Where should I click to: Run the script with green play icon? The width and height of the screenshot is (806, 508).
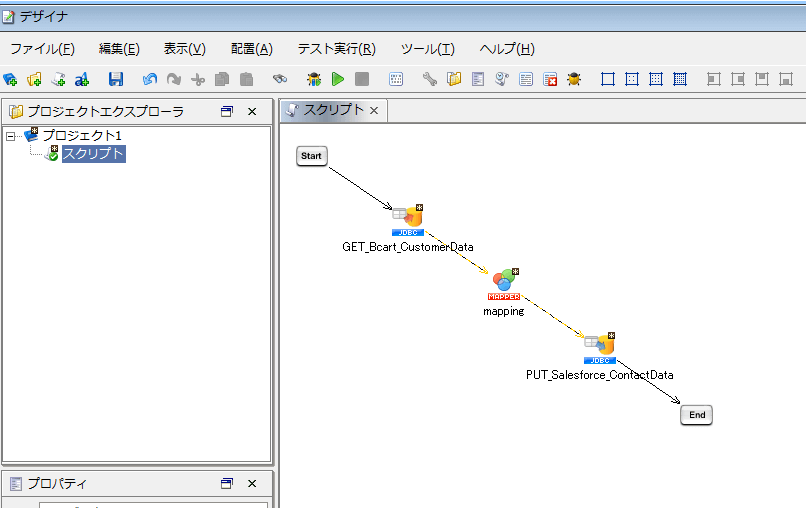338,79
